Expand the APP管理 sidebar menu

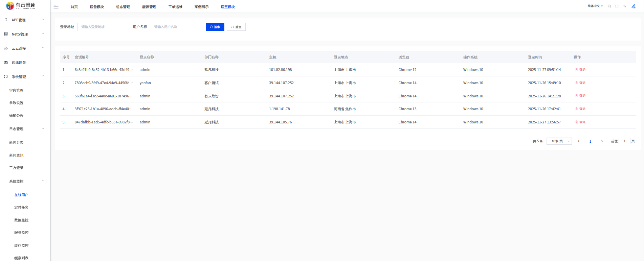coord(24,20)
